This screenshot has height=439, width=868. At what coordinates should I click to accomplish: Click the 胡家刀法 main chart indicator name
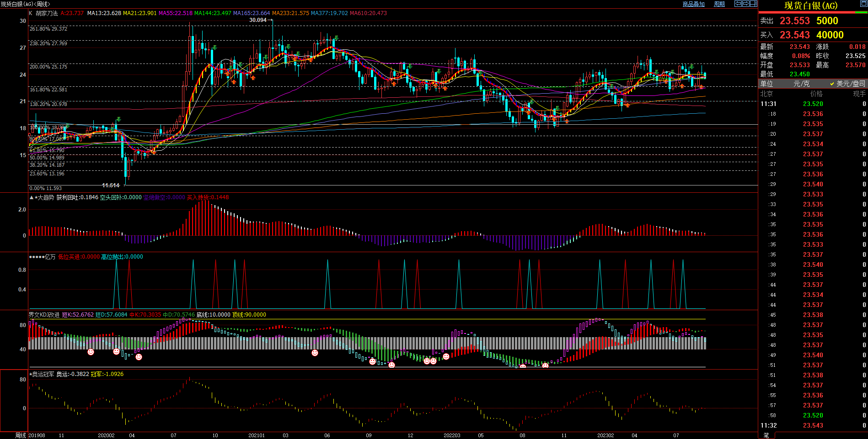pos(47,13)
